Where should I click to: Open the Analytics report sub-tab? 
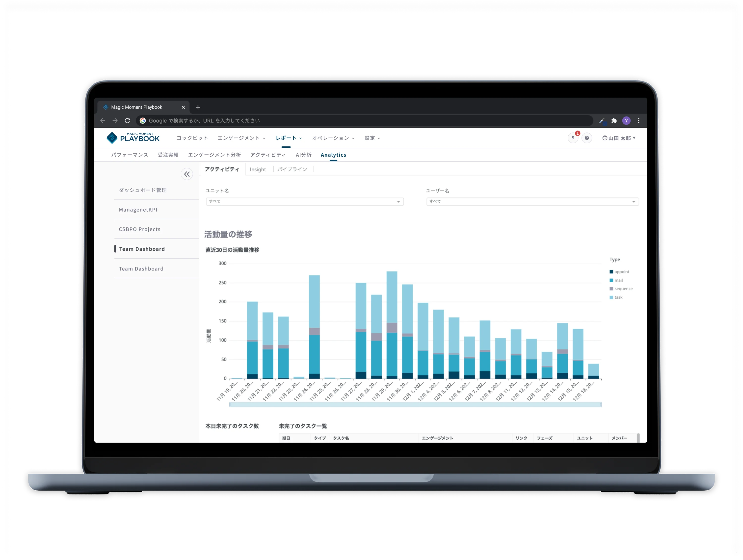point(333,155)
